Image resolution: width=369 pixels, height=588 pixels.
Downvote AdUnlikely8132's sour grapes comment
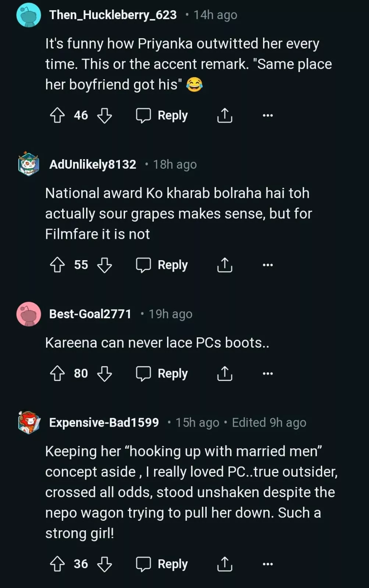(104, 265)
